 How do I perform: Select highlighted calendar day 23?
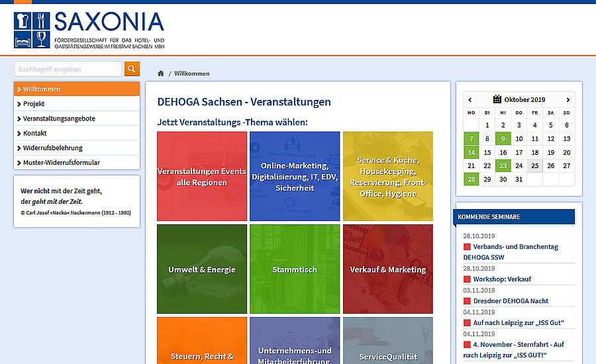click(503, 165)
